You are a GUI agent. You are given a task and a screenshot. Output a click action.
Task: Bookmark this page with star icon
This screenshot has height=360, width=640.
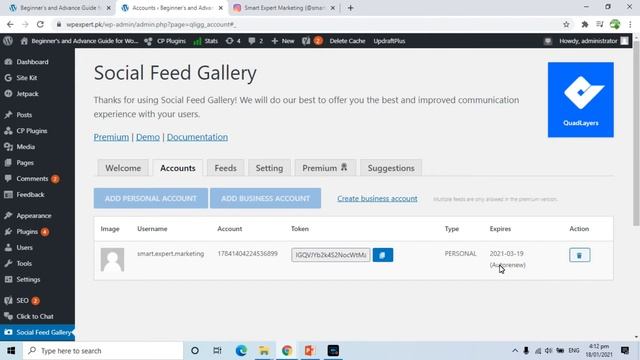(x=566, y=24)
